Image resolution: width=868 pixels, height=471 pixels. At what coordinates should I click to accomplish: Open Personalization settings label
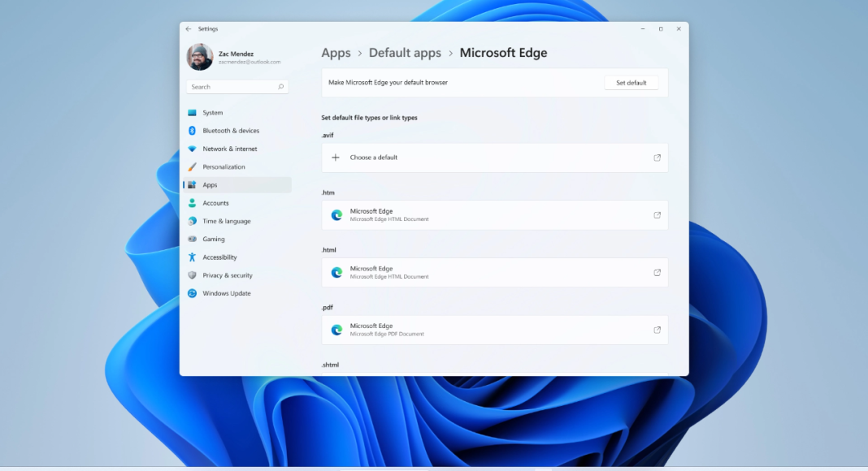tap(224, 167)
